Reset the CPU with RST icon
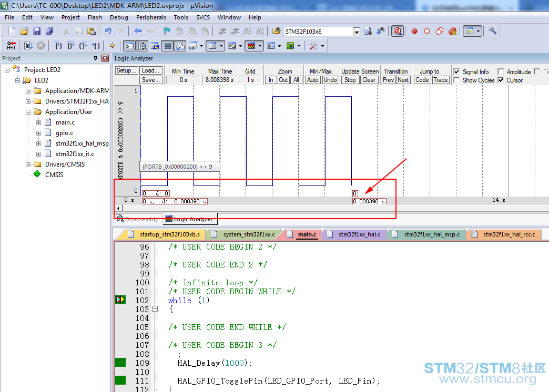This screenshot has width=549, height=392. coord(11,46)
